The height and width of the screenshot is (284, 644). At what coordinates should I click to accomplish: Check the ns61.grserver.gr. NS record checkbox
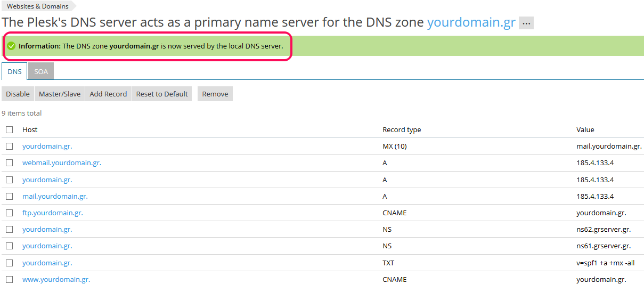(9, 246)
